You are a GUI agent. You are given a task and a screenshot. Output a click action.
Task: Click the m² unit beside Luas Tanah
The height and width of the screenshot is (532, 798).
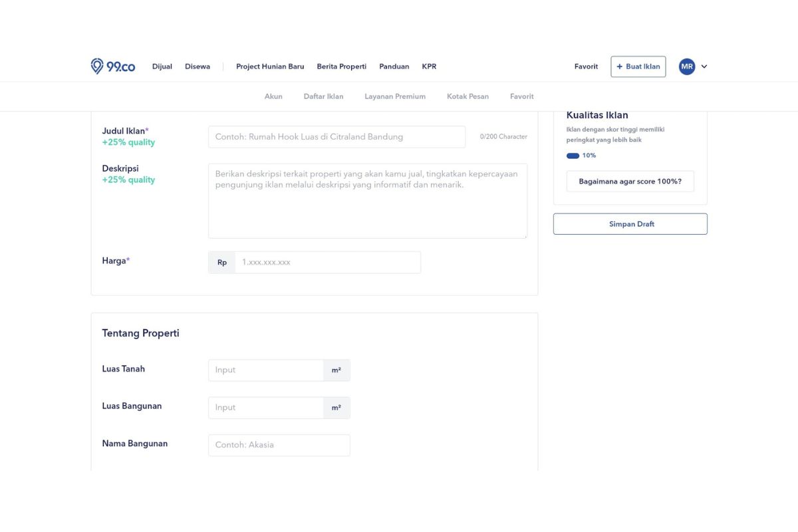[336, 370]
